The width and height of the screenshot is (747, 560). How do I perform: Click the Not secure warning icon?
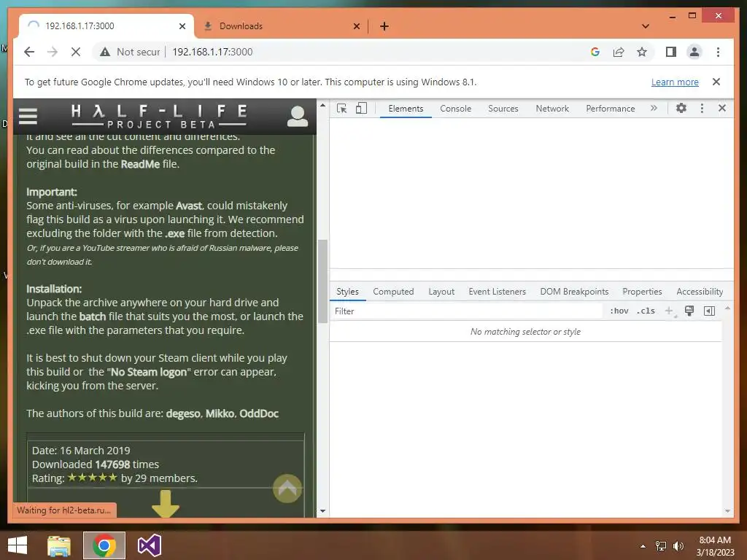105,52
